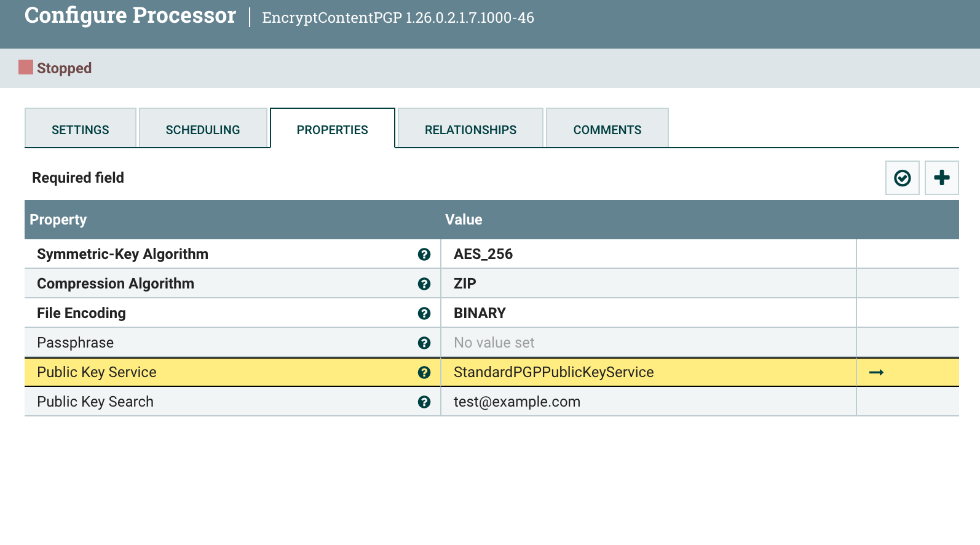The image size is (980, 545).
Task: Show help for Symmetric-Key Algorithm property
Action: pos(424,254)
